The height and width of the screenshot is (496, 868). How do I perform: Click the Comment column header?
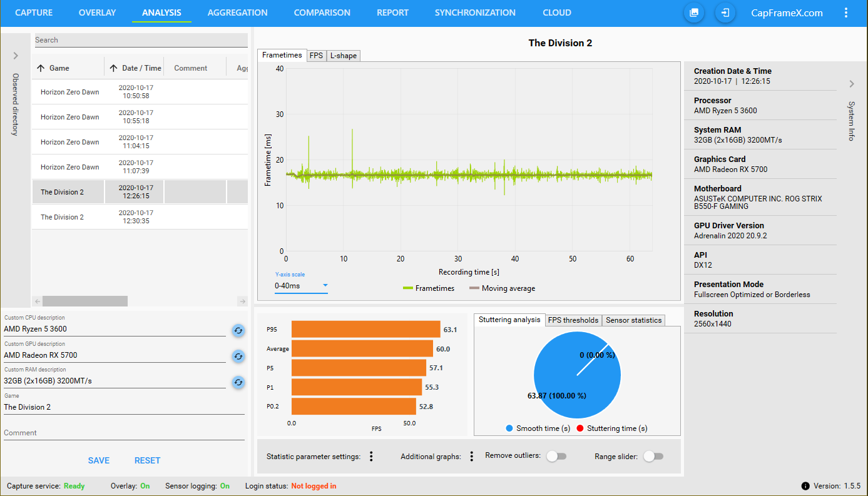(191, 68)
